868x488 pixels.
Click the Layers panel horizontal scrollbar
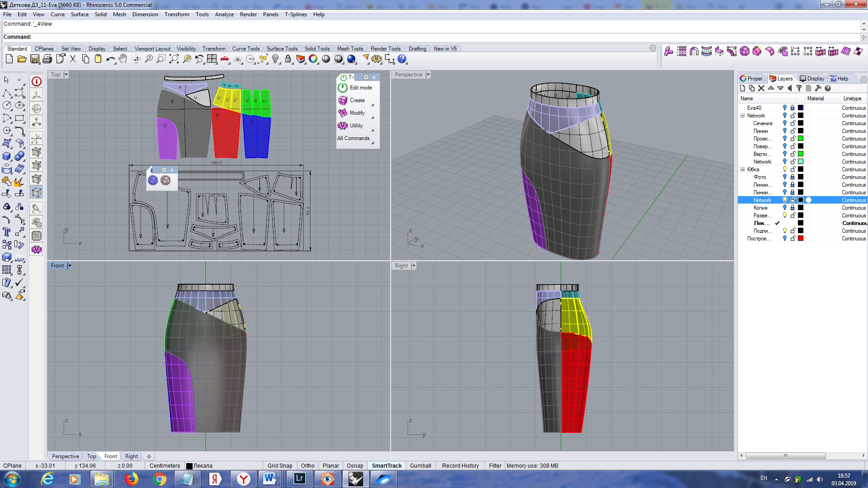coord(785,456)
